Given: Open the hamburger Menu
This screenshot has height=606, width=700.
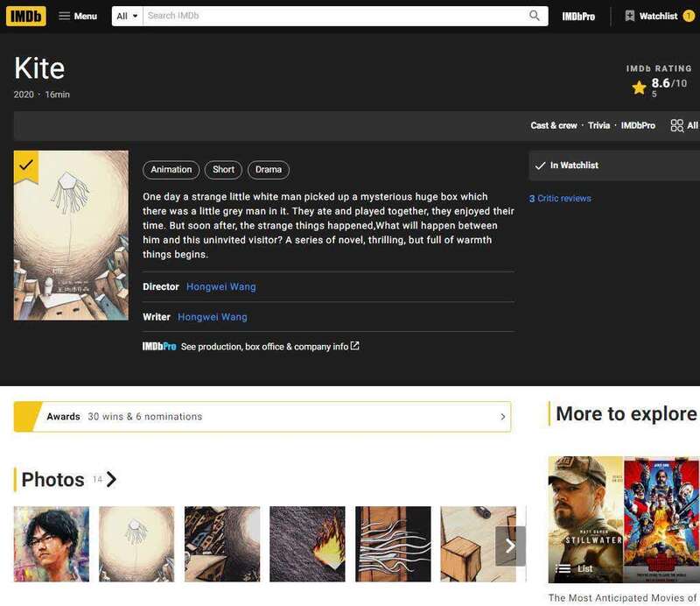Looking at the screenshot, I should click(77, 16).
